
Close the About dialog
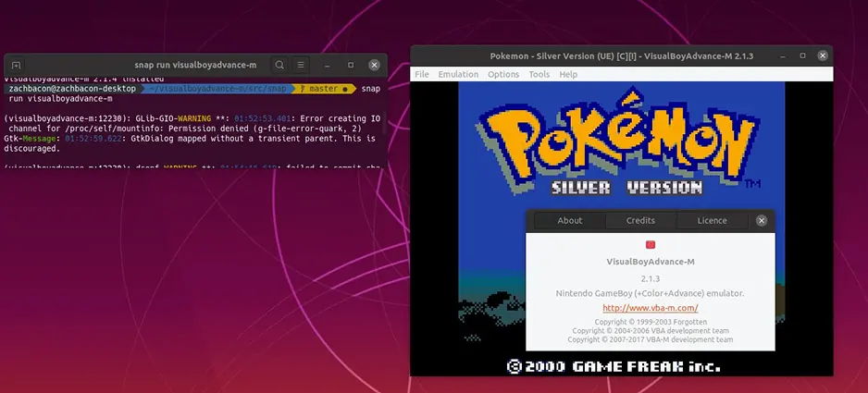point(762,220)
